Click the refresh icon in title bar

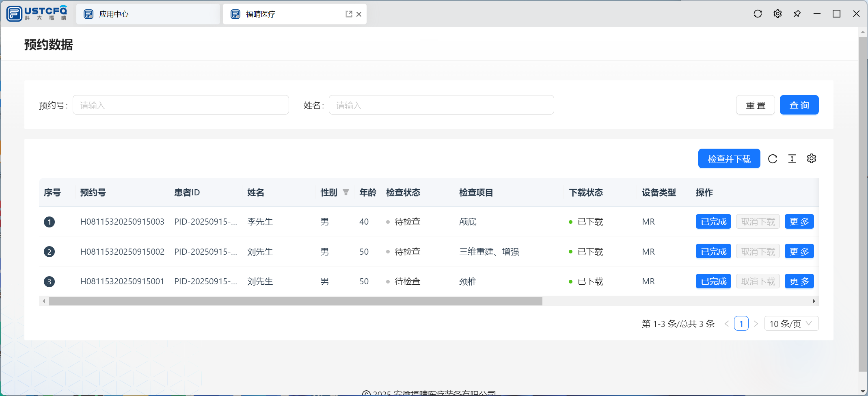point(758,14)
